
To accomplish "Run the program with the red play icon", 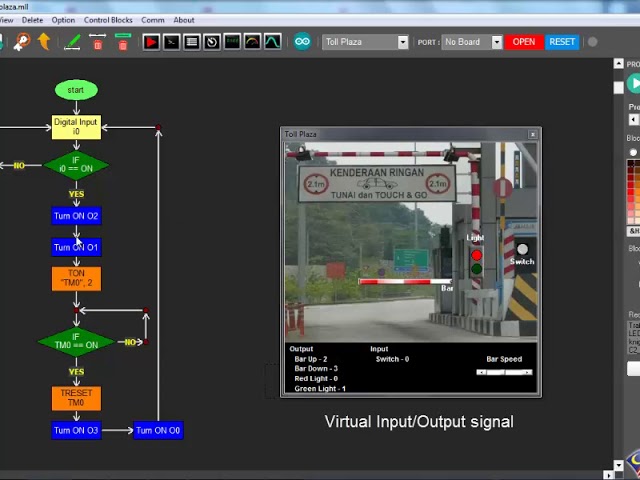I will tap(151, 42).
